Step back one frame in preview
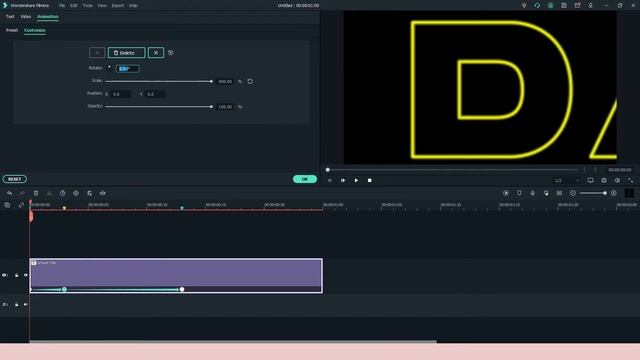The width and height of the screenshot is (640, 360). 329,180
